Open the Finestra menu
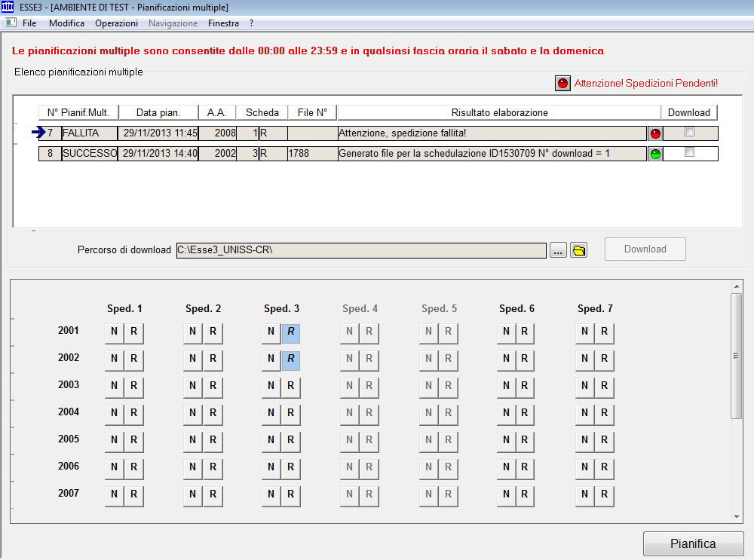Viewport: 754px width, 560px height. 223,23
